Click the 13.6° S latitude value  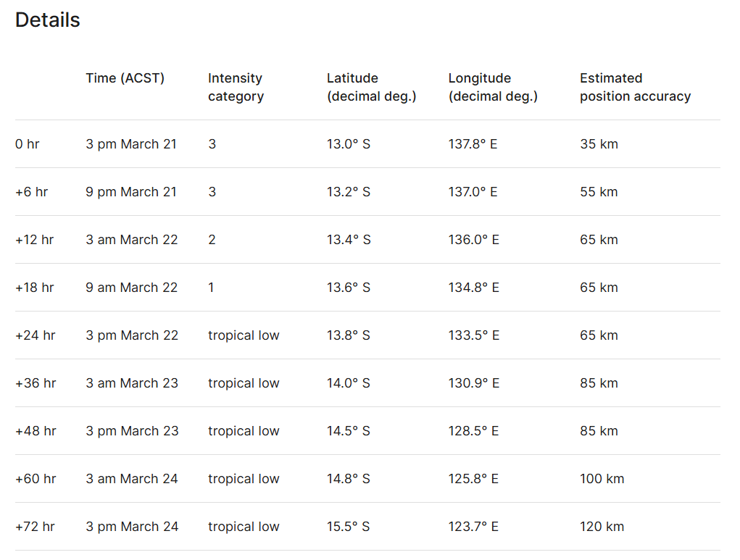349,288
